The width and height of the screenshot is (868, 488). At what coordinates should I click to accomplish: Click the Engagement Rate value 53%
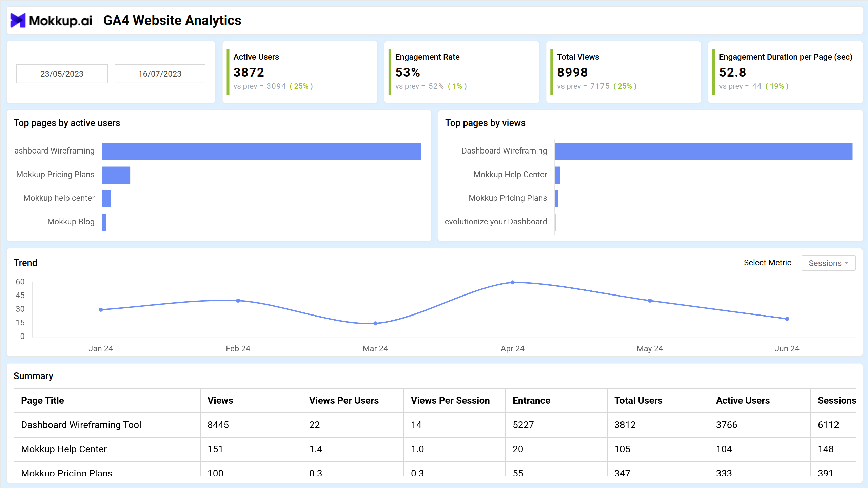tap(408, 72)
